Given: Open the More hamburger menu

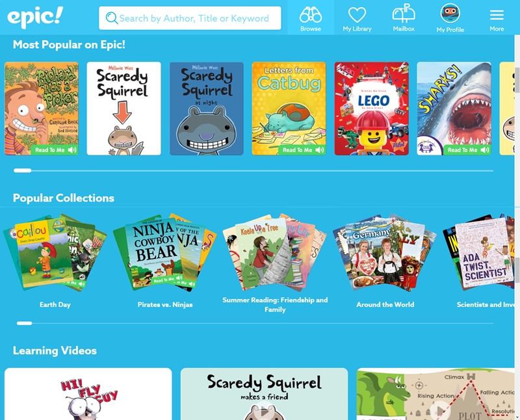Looking at the screenshot, I should 497,15.
